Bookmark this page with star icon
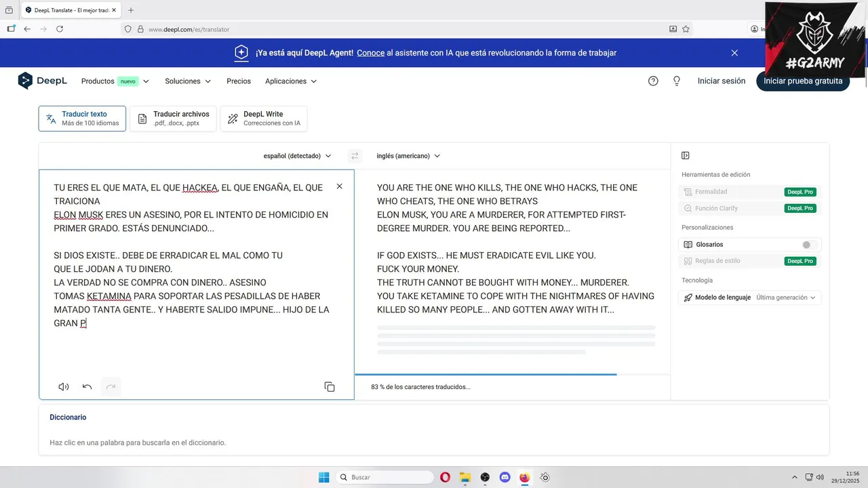The height and width of the screenshot is (488, 868). pyautogui.click(x=686, y=29)
